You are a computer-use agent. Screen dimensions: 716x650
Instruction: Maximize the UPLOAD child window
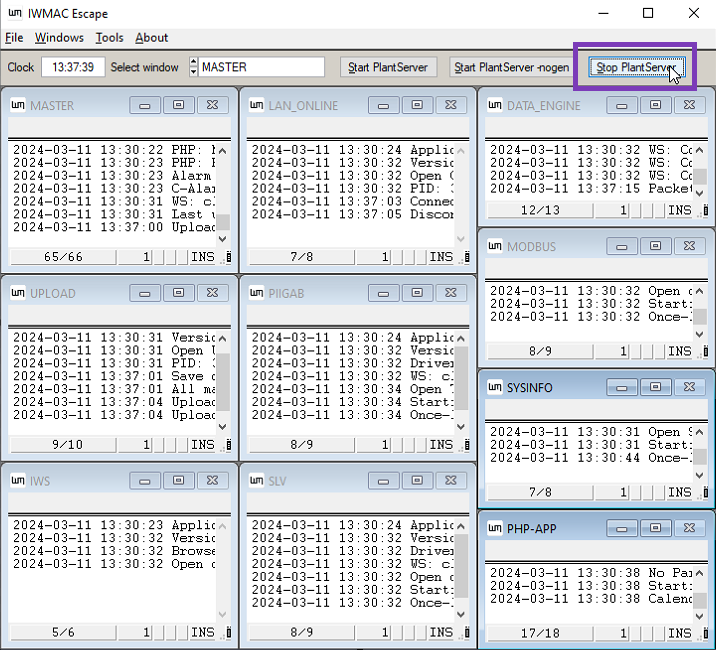click(178, 293)
